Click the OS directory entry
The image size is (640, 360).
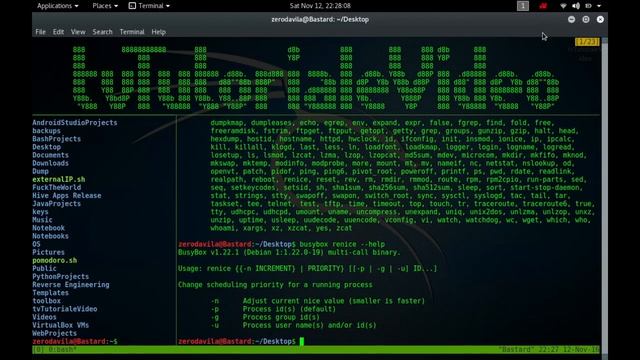36,244
